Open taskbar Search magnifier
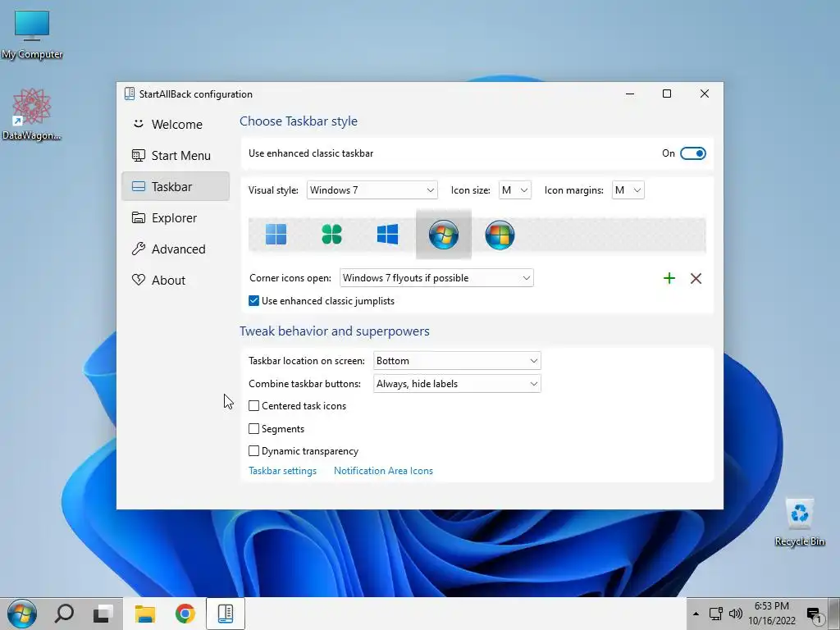840x630 pixels. pos(64,614)
